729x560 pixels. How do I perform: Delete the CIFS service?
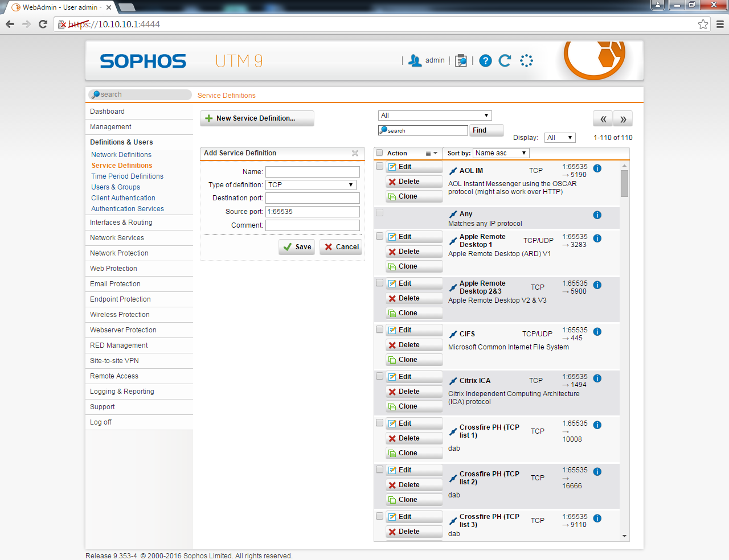click(414, 345)
